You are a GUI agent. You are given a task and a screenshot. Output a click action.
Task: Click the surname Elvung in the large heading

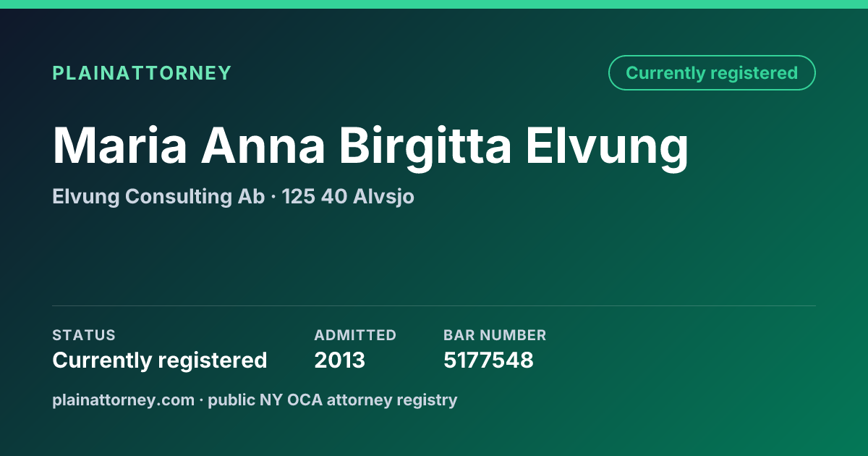[x=608, y=148]
